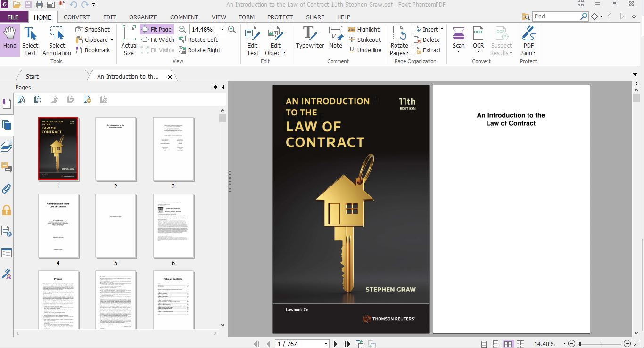This screenshot has height=348, width=644.
Task: Open the FILE menu
Action: [x=13, y=17]
